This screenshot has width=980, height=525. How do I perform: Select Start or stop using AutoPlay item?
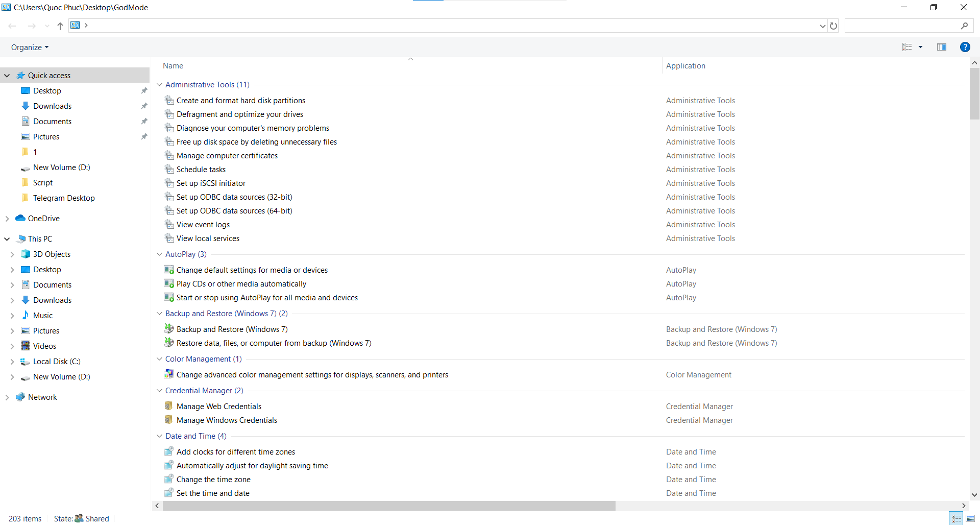267,298
